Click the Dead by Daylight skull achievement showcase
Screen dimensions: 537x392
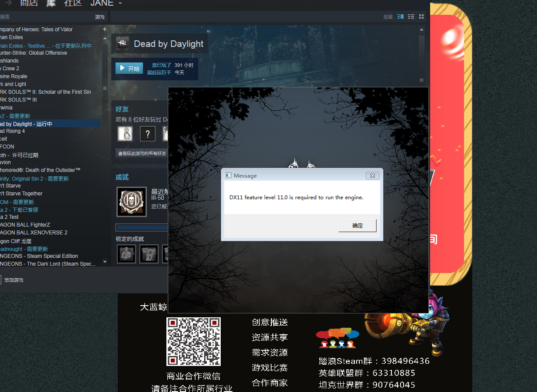click(x=131, y=202)
